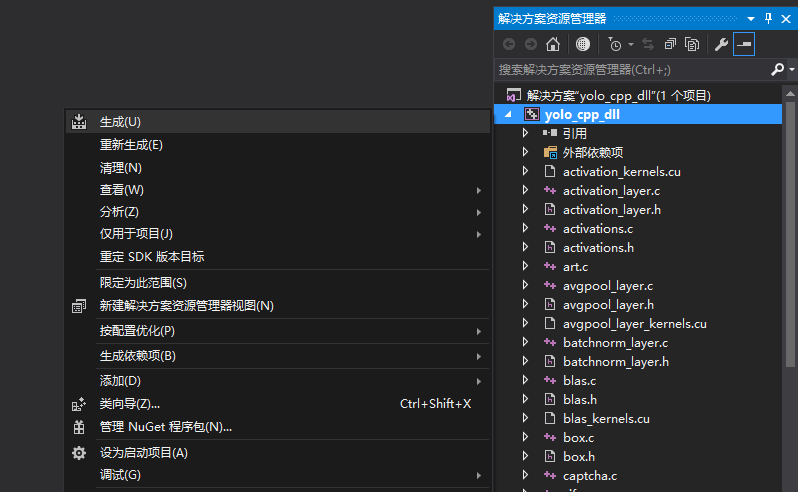Expand activation_kernels.cu in the tree
The width and height of the screenshot is (798, 492).
click(525, 171)
